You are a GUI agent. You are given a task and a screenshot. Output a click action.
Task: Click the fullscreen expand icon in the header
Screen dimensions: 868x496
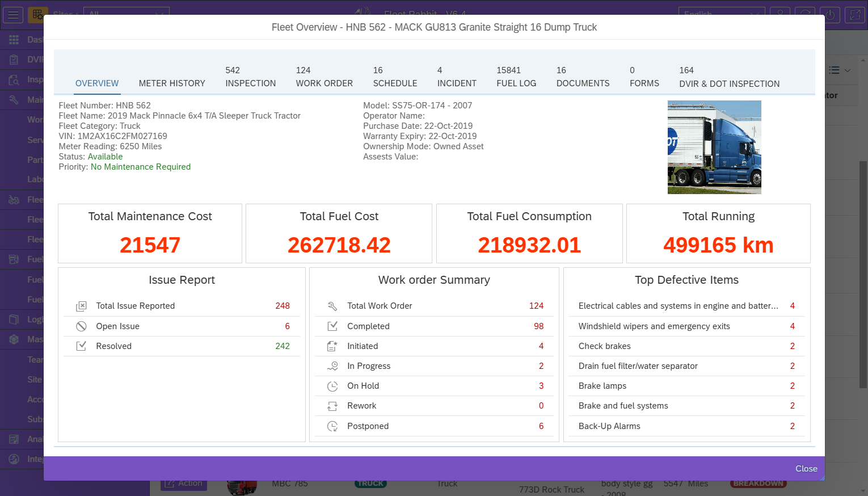coord(855,15)
